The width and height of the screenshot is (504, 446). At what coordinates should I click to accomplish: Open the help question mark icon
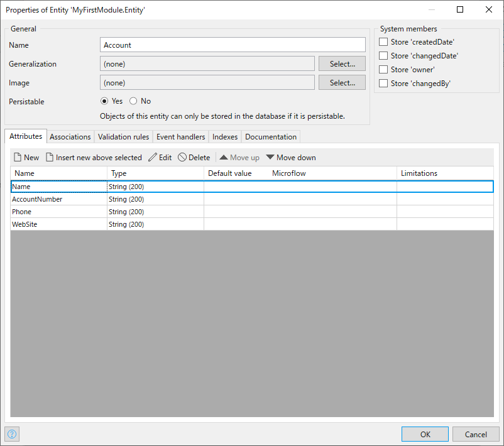(12, 435)
